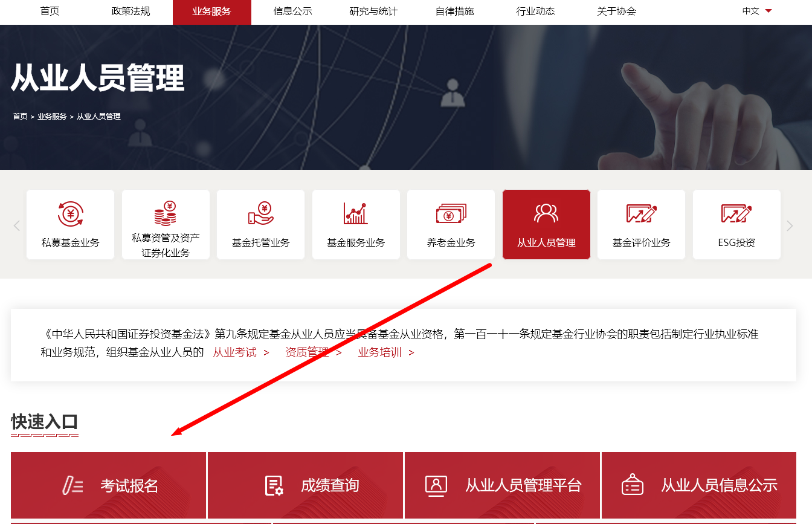The width and height of the screenshot is (812, 524).
Task: Open the 政策法规 menu item
Action: click(x=130, y=11)
